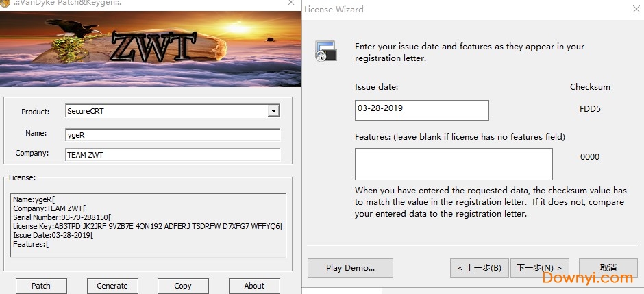Expand the Product dropdown arrow
This screenshot has height=294, width=644.
coord(273,111)
